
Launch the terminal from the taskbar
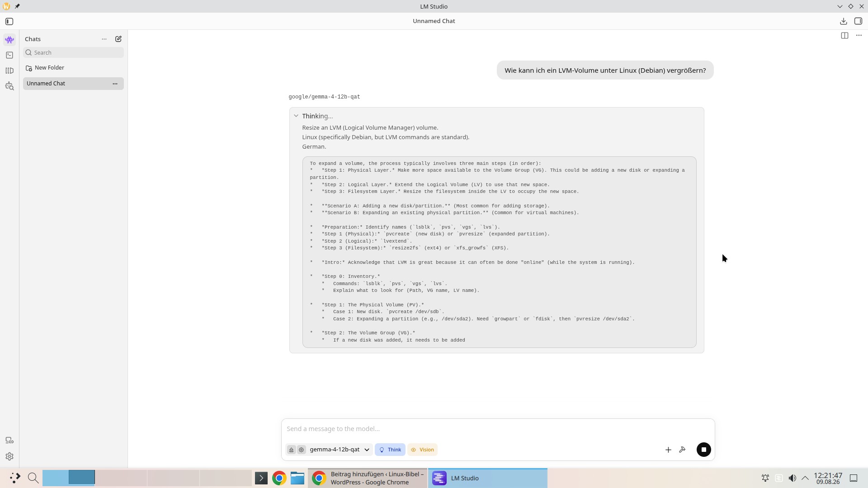click(x=261, y=478)
